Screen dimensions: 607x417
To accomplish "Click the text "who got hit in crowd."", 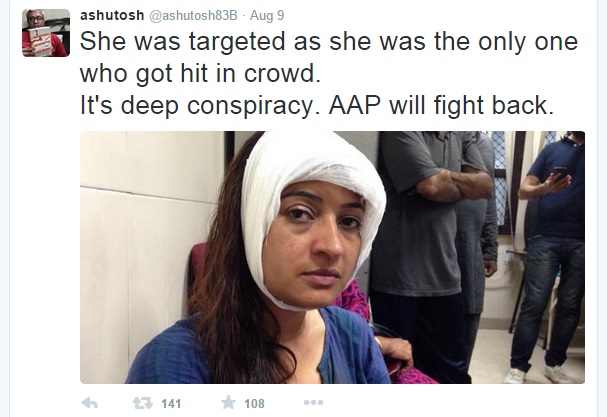I will pos(201,73).
